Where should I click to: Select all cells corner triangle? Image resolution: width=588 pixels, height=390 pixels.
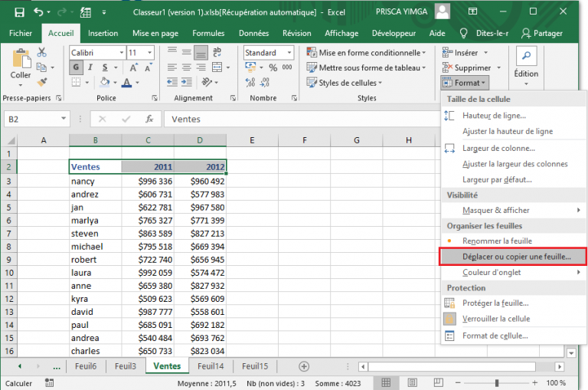click(11, 140)
